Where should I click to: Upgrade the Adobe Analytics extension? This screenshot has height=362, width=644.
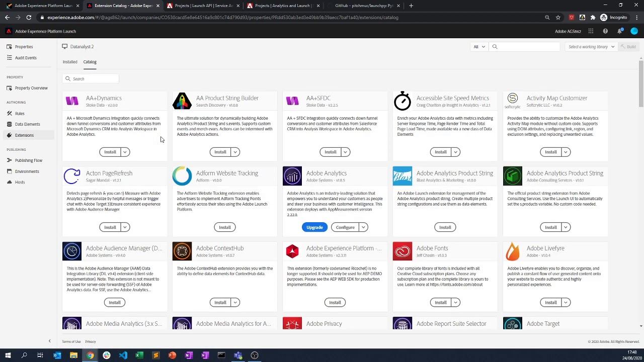pyautogui.click(x=314, y=227)
